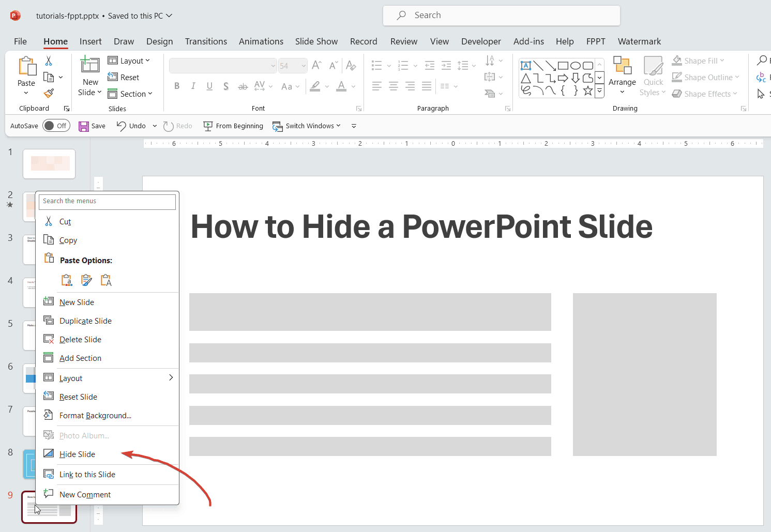
Task: Select the Star shape in the gallery
Action: pyautogui.click(x=587, y=90)
